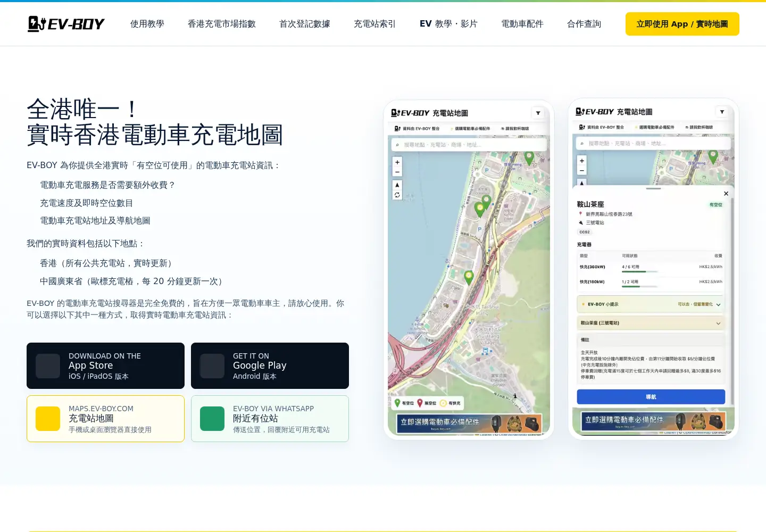Click the accessories banner ad in the left phone mockup

tap(469, 423)
